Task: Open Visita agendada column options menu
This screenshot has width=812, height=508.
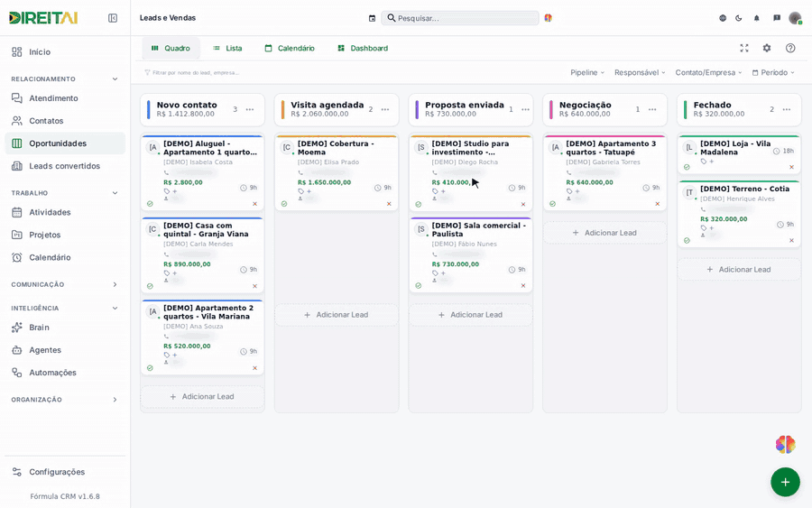Action: pos(385,110)
